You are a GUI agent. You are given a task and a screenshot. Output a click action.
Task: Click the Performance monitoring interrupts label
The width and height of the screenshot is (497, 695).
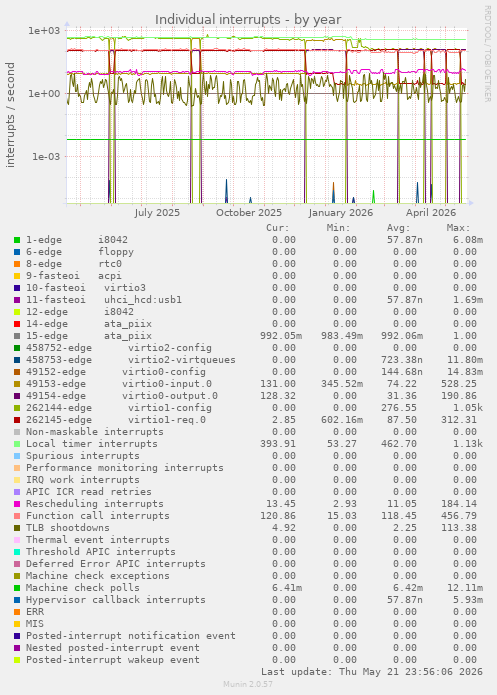(125, 468)
